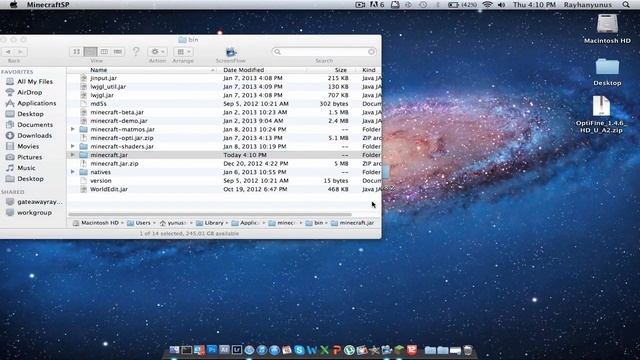The width and height of the screenshot is (640, 360).
Task: Open Music in sidebar
Action: pyautogui.click(x=26, y=168)
